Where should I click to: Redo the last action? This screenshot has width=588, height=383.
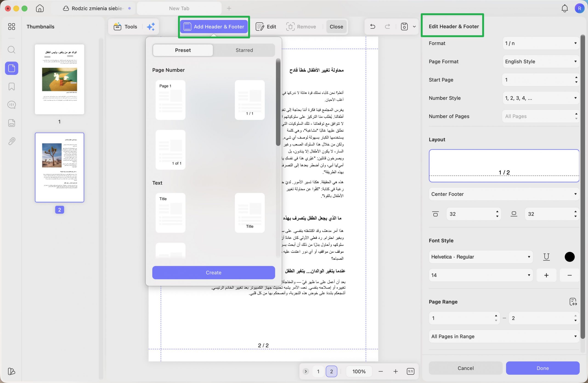pyautogui.click(x=387, y=26)
